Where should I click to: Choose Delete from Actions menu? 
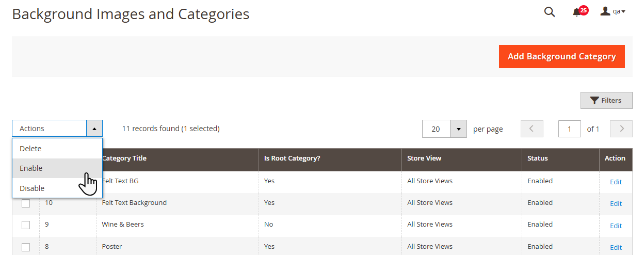click(x=30, y=149)
